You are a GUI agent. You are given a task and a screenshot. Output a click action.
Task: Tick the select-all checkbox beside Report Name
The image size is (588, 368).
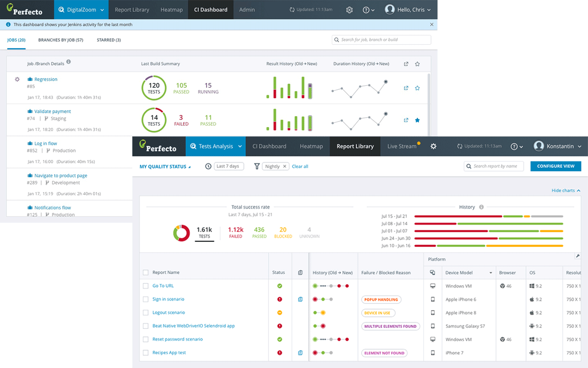[x=146, y=273]
